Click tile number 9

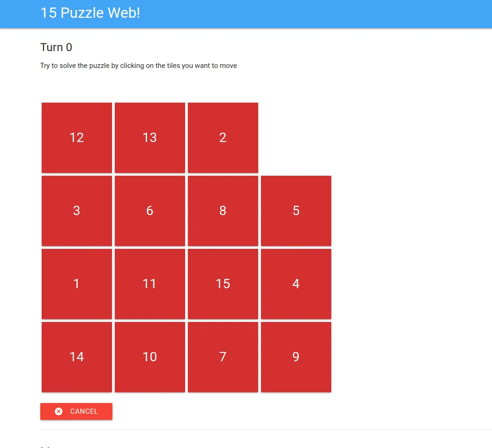[296, 357]
